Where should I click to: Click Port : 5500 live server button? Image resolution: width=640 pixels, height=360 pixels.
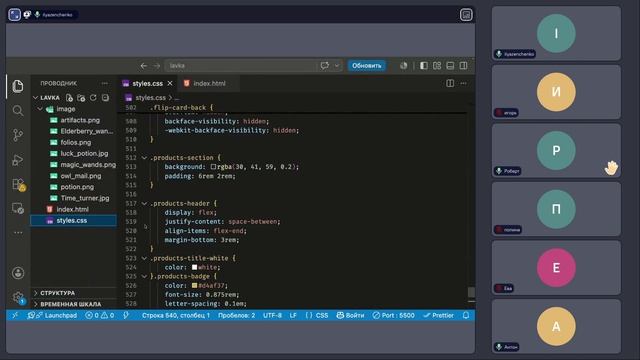point(393,315)
